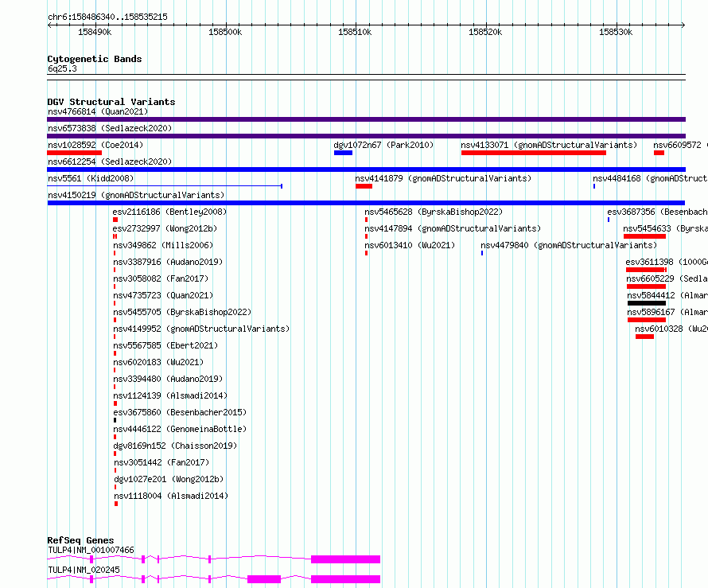The width and height of the screenshot is (708, 588).
Task: Click middle exon block of TULP4 NM_020245
Action: 264,579
